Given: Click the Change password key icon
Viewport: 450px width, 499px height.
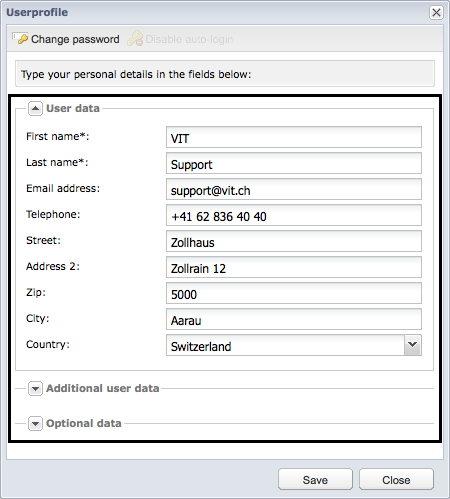Looking at the screenshot, I should (21, 39).
